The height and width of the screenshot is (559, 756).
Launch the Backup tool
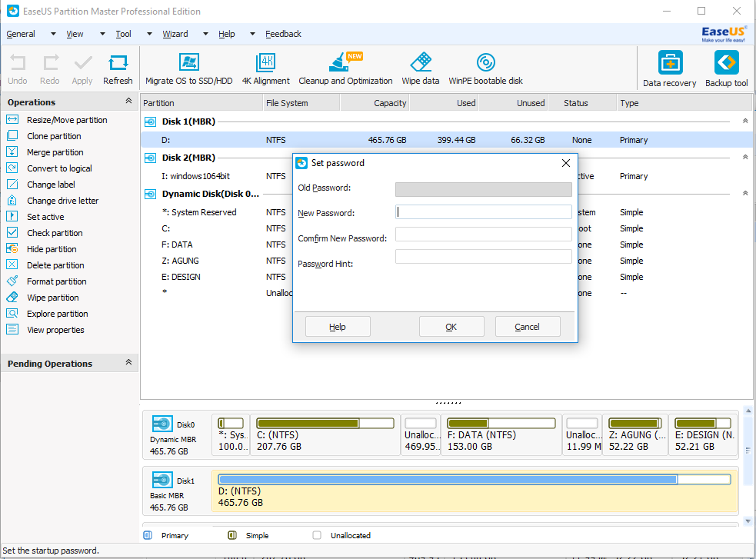[726, 68]
